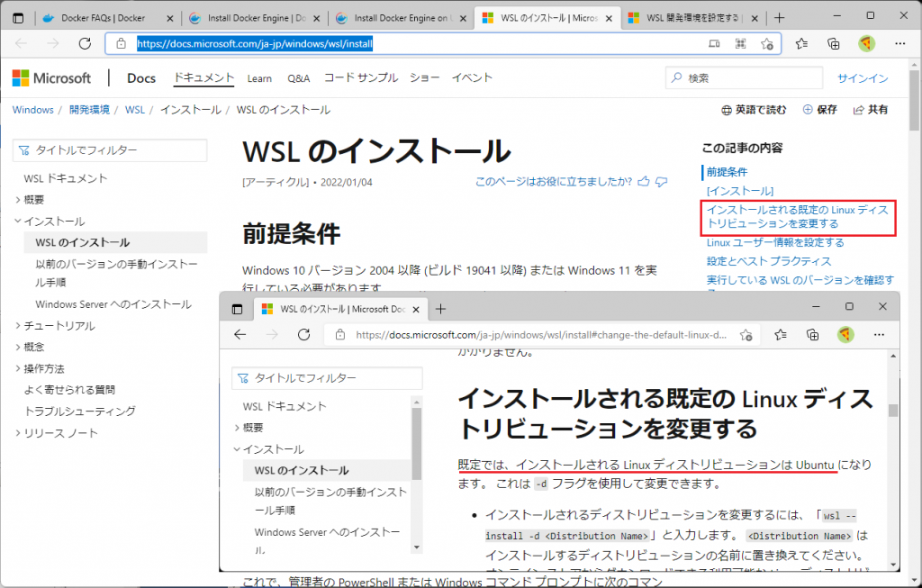Click Windows breadcrumb link
Screen dimensions: 922x588
tap(33, 110)
